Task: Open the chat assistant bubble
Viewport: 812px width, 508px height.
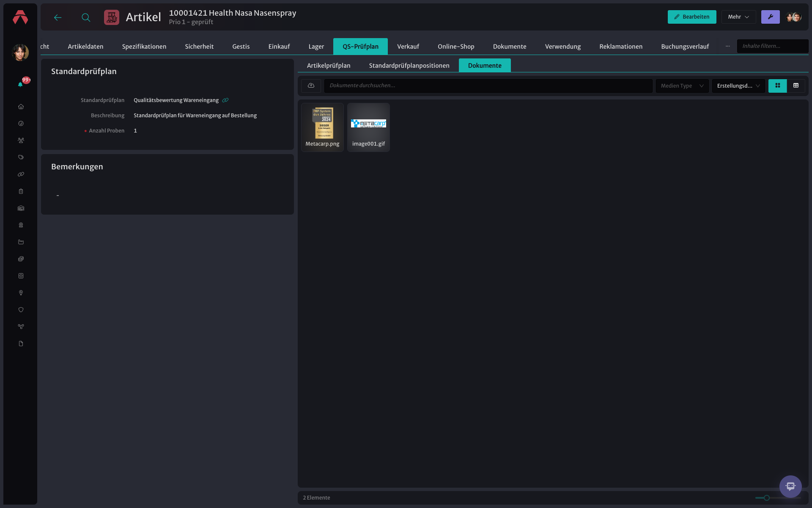Action: [790, 486]
